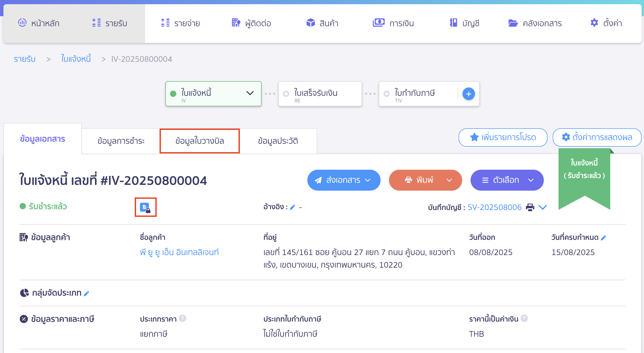Viewport: 644px width, 353px height.
Task: Click the issue date 08/08/2025
Action: (x=491, y=252)
